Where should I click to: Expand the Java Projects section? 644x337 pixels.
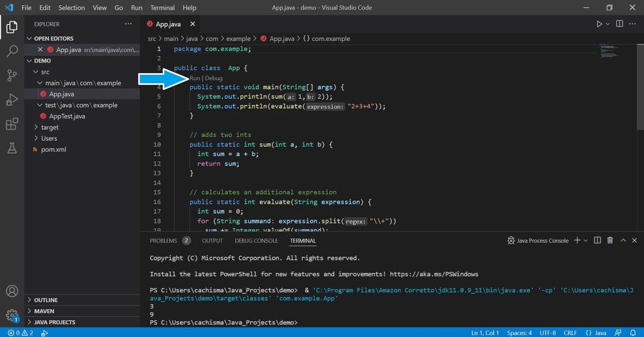tap(82, 322)
